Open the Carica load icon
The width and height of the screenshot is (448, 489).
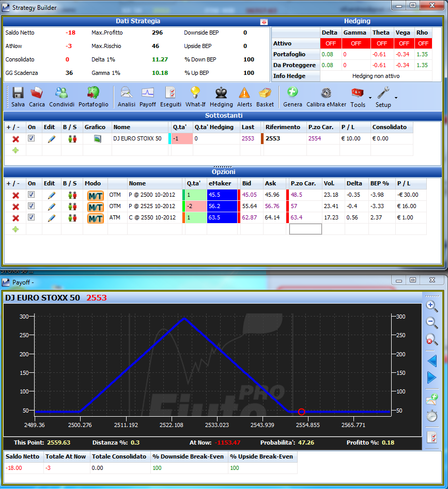[37, 97]
